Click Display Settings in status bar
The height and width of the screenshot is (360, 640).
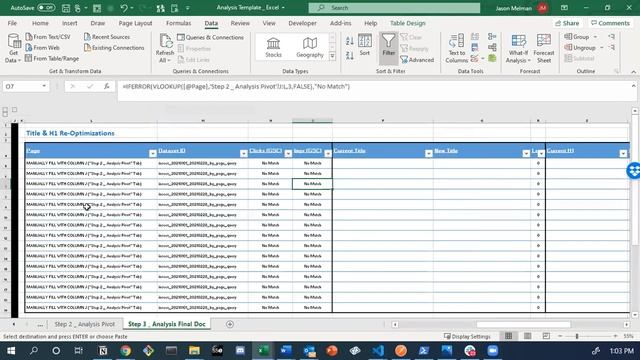click(x=467, y=336)
